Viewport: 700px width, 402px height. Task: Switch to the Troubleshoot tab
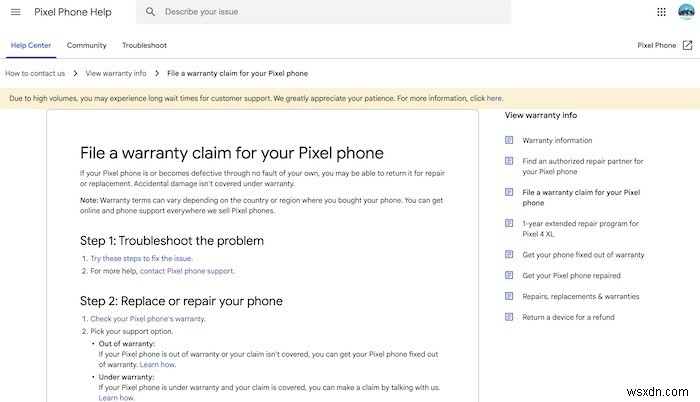(x=144, y=45)
